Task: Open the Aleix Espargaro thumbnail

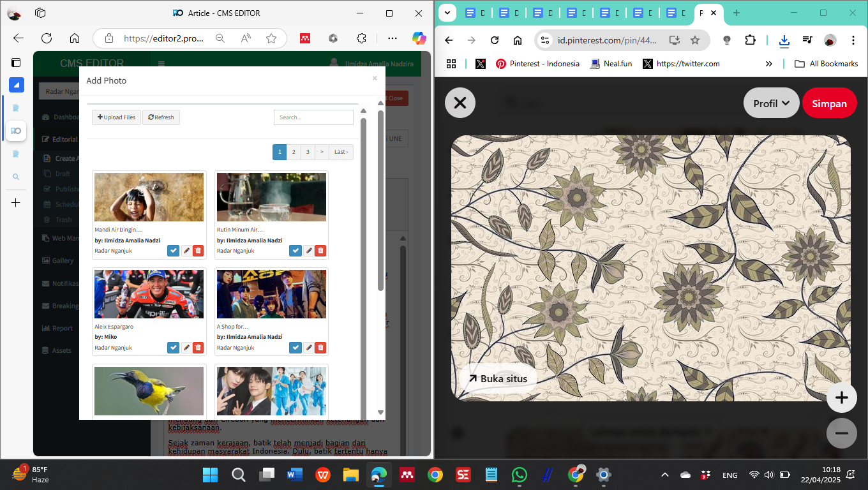Action: pos(149,294)
